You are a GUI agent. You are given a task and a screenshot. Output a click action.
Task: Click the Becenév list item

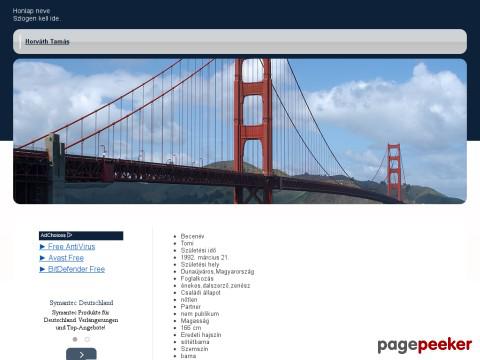coord(192,236)
